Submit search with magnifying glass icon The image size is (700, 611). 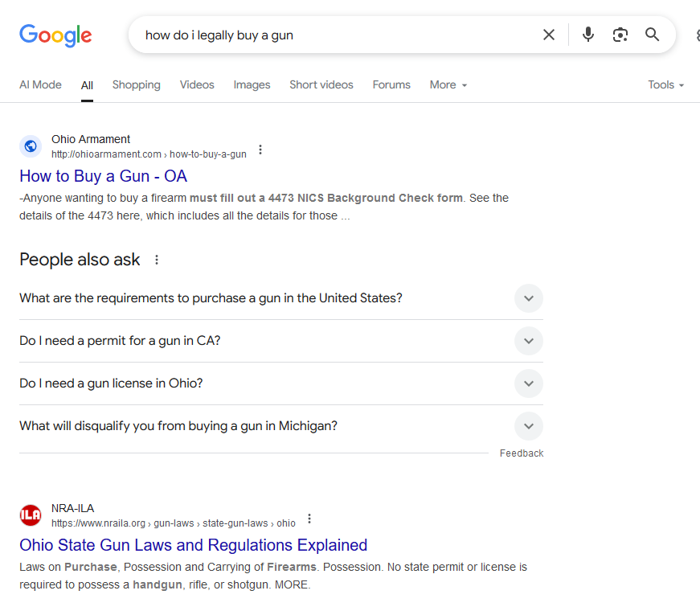653,35
